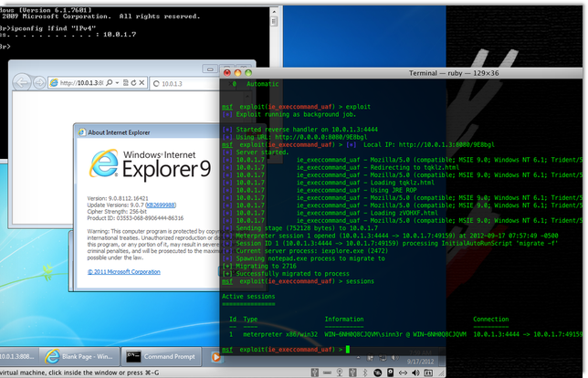Click 'Spawning notepad.exe process to migrate to' line
The width and height of the screenshot is (588, 378).
tap(304, 258)
